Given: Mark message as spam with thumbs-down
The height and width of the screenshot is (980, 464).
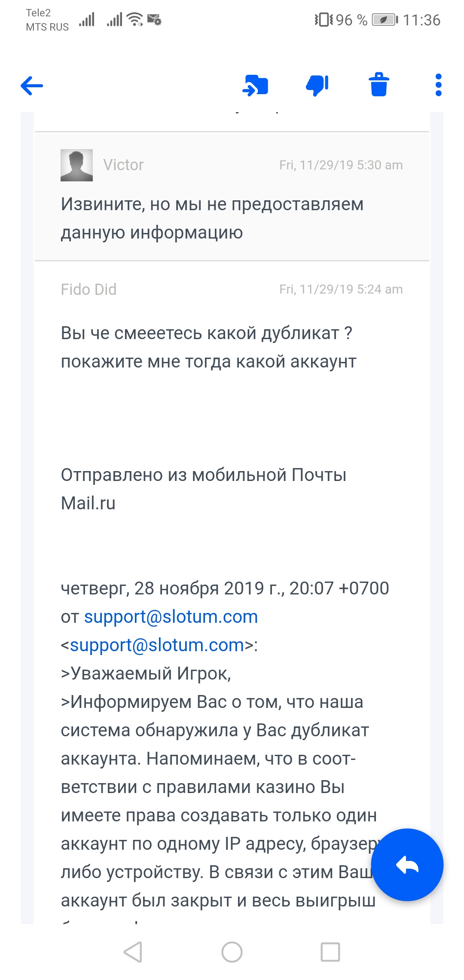Looking at the screenshot, I should [317, 85].
